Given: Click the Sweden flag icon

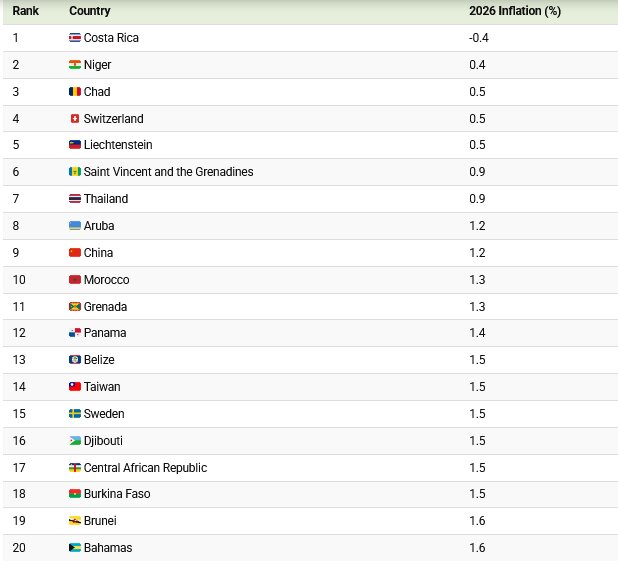Looking at the screenshot, I should pos(74,414).
